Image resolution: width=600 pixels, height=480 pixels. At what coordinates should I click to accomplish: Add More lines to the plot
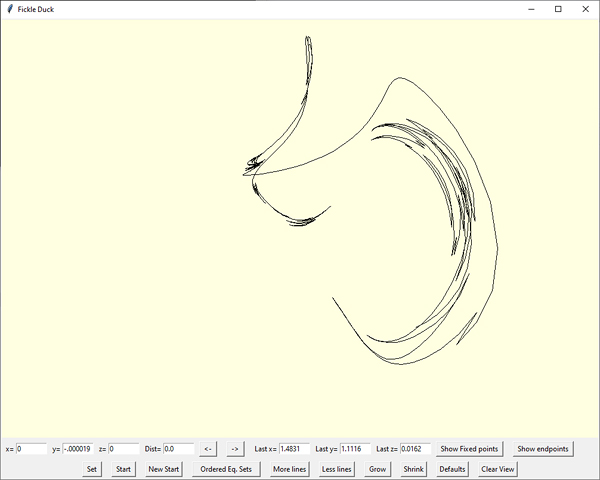[289, 469]
